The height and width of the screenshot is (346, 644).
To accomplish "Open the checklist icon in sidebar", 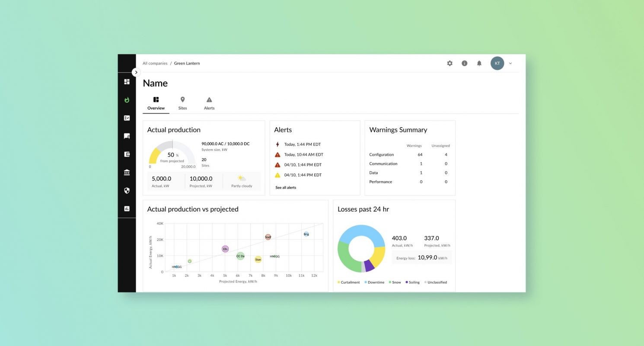I will [x=127, y=118].
